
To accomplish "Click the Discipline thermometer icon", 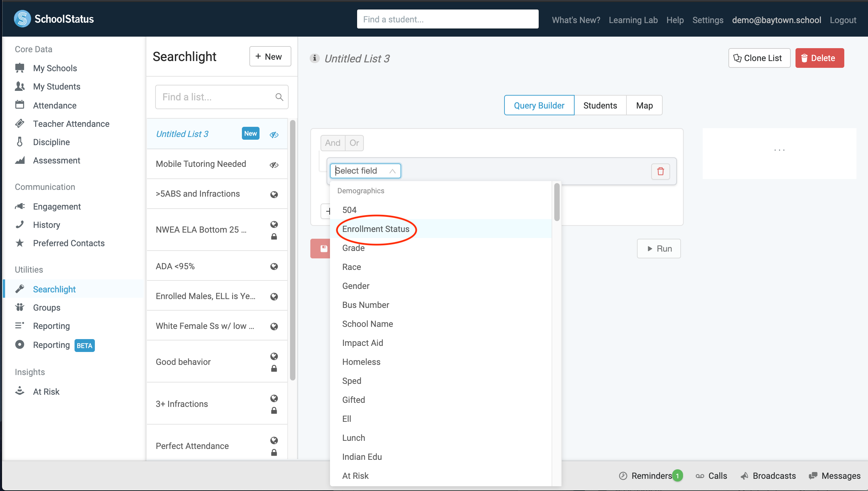I will (20, 142).
